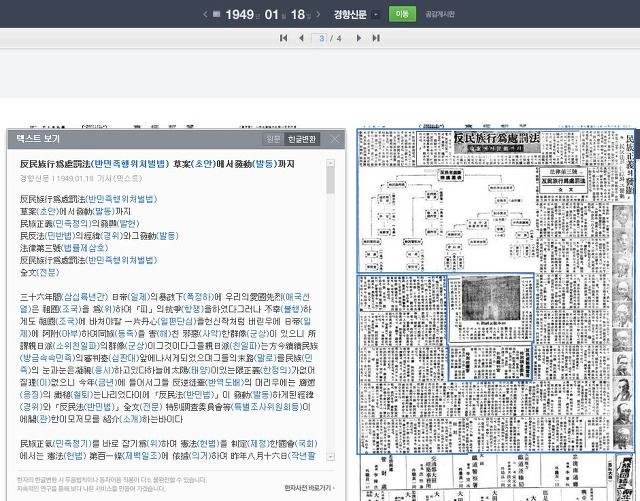The image size is (640, 501).
Task: Click the month 01 in date bar
Action: (x=271, y=15)
